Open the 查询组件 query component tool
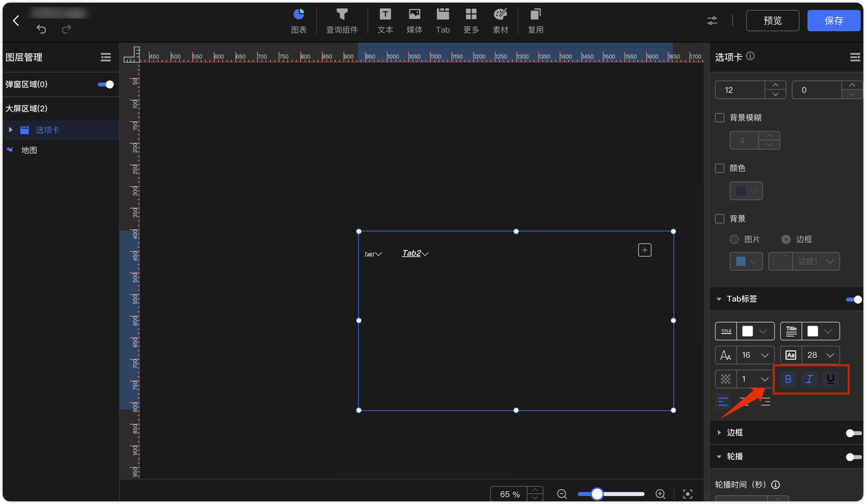This screenshot has height=504, width=866. [x=342, y=20]
